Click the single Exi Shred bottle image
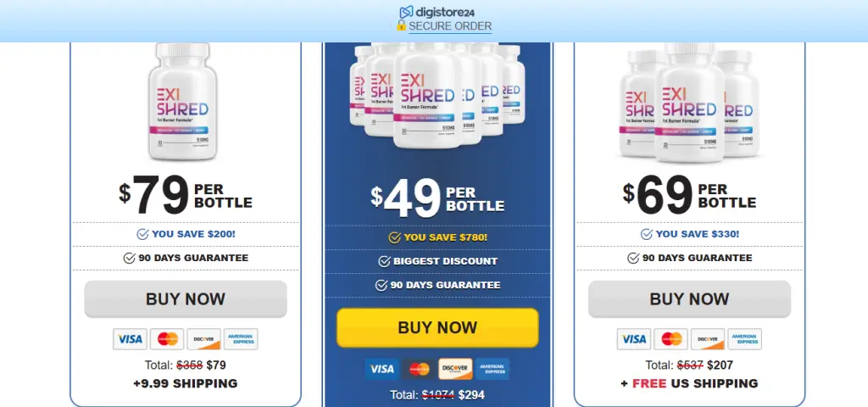Screen dimensions: 868x407 coord(183,102)
